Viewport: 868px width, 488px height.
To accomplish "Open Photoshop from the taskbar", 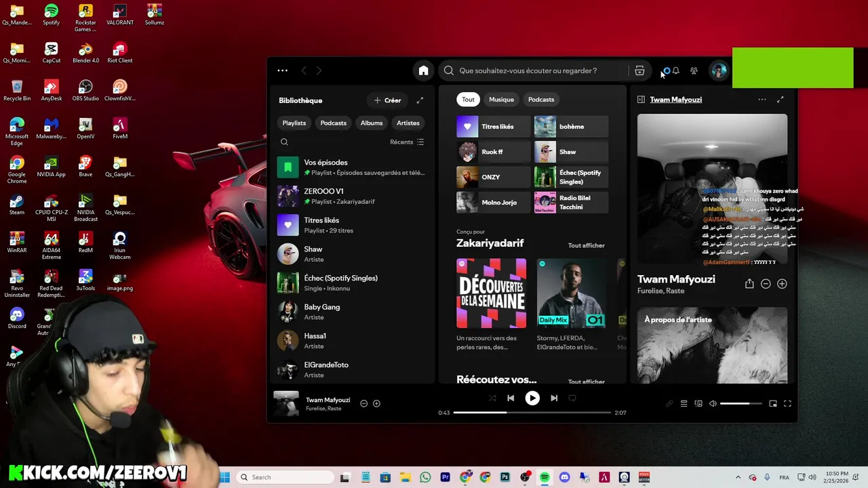I will point(505,477).
